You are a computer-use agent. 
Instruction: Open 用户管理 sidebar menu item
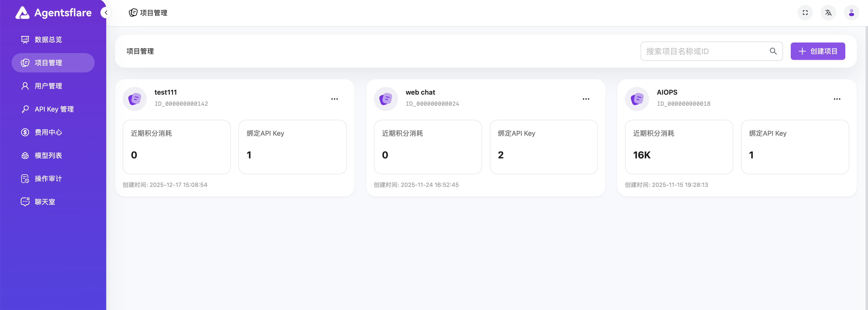tap(48, 86)
